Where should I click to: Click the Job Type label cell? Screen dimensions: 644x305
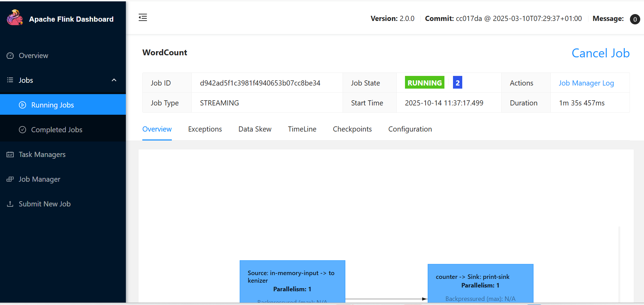[167, 103]
